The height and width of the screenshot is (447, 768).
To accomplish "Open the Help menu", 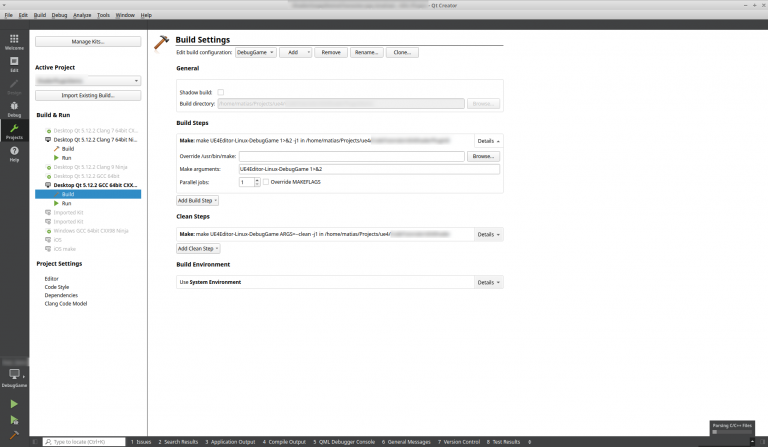I will pyautogui.click(x=146, y=15).
